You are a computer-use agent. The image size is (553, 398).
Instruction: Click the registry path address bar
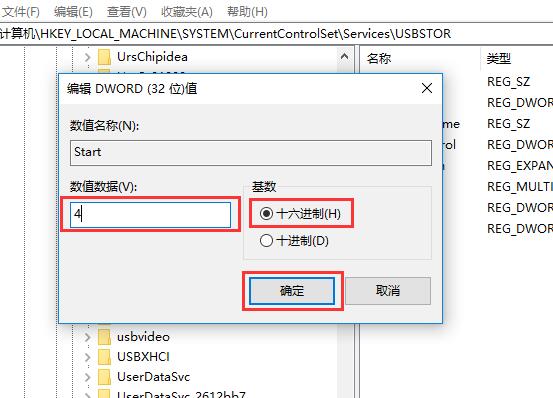[276, 34]
